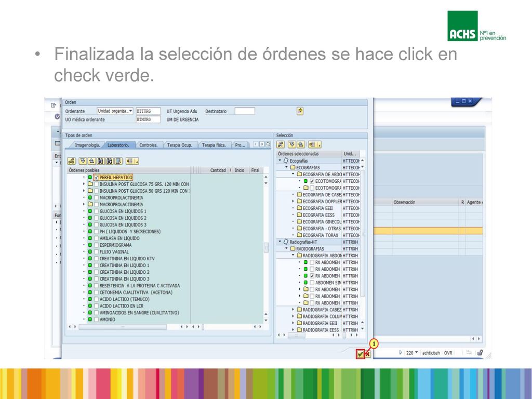The image size is (532, 399).
Task: Click the Cantidad column header
Action: coord(218,170)
